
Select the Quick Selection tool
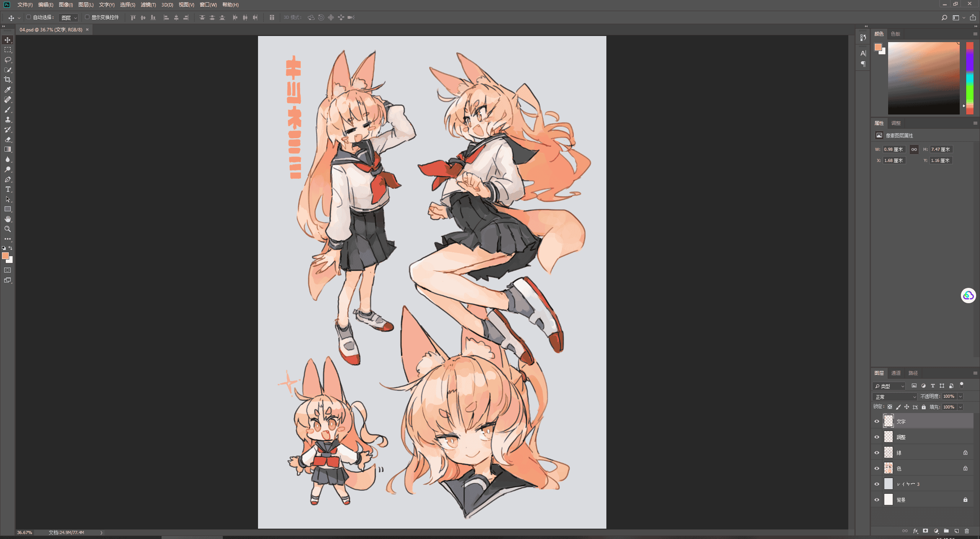(8, 70)
